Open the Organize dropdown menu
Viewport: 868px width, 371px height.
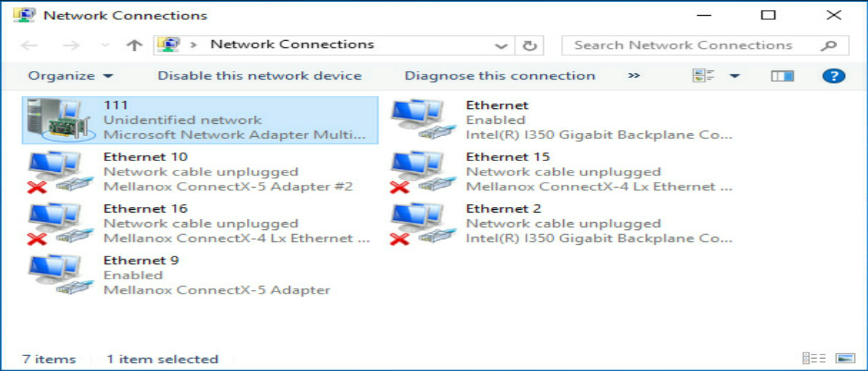pos(70,76)
